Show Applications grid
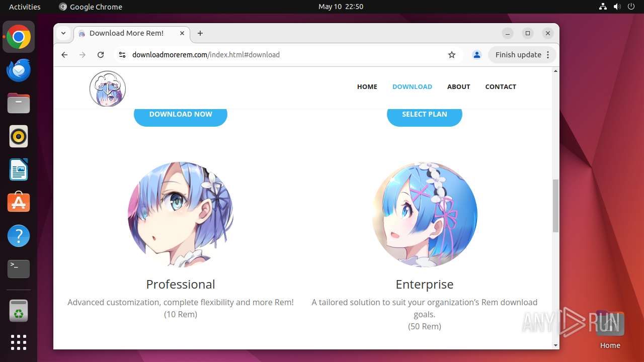 click(19, 342)
